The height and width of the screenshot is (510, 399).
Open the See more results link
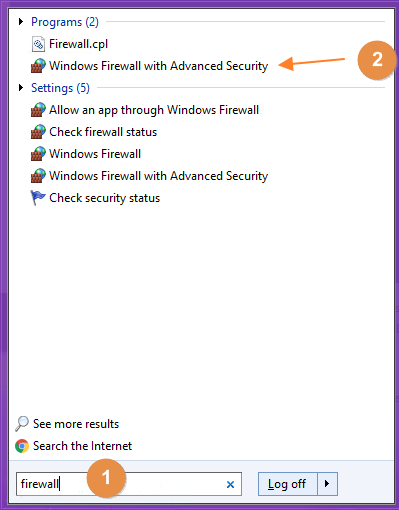point(76,424)
